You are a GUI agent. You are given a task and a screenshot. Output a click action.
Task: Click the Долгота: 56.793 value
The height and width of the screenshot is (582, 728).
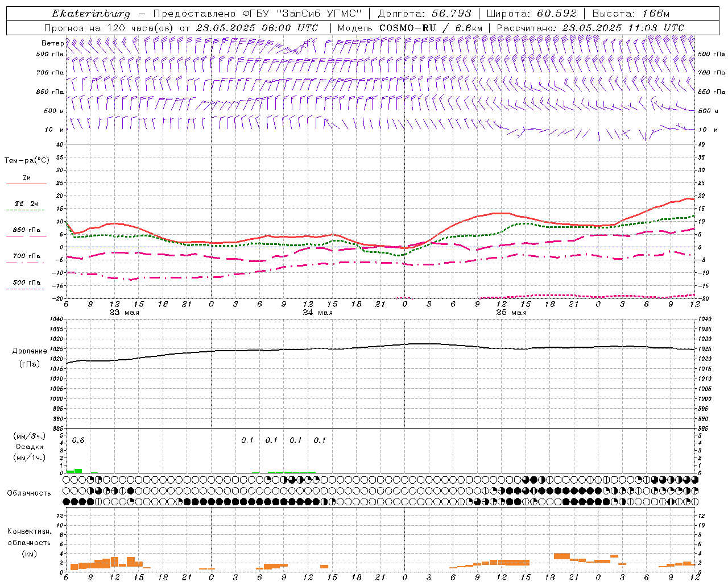click(x=424, y=14)
